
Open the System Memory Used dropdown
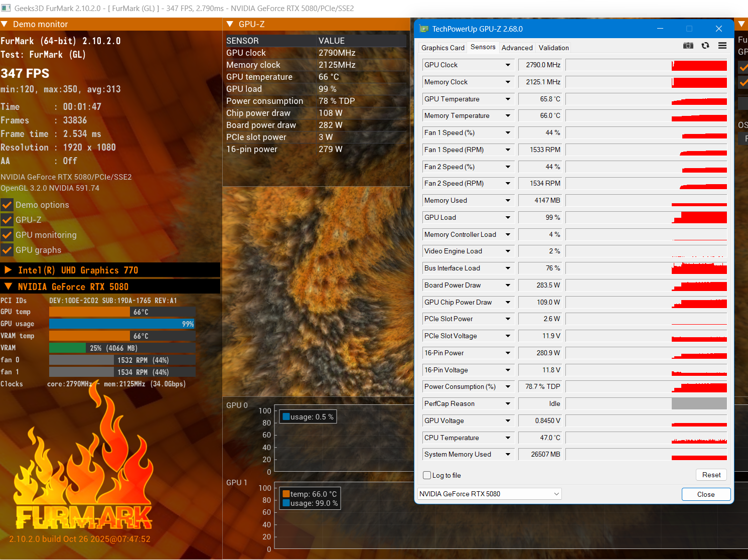508,454
